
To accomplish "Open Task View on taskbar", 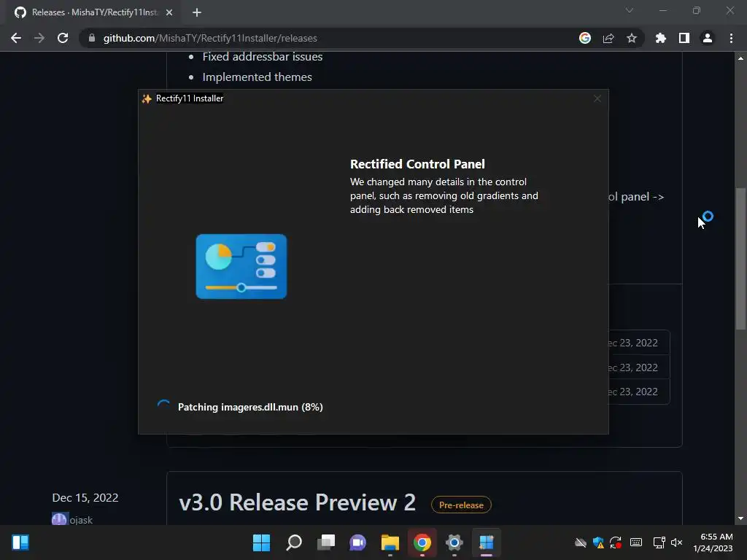I will pos(326,542).
